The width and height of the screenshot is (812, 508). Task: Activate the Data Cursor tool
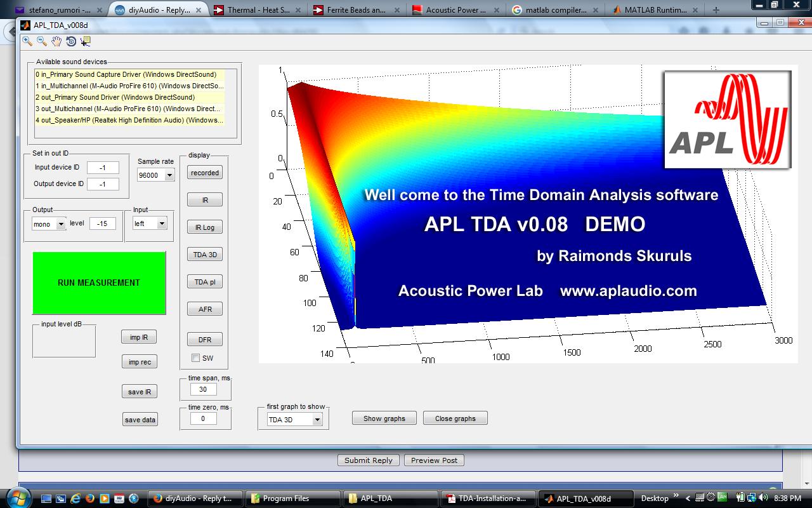coord(86,41)
